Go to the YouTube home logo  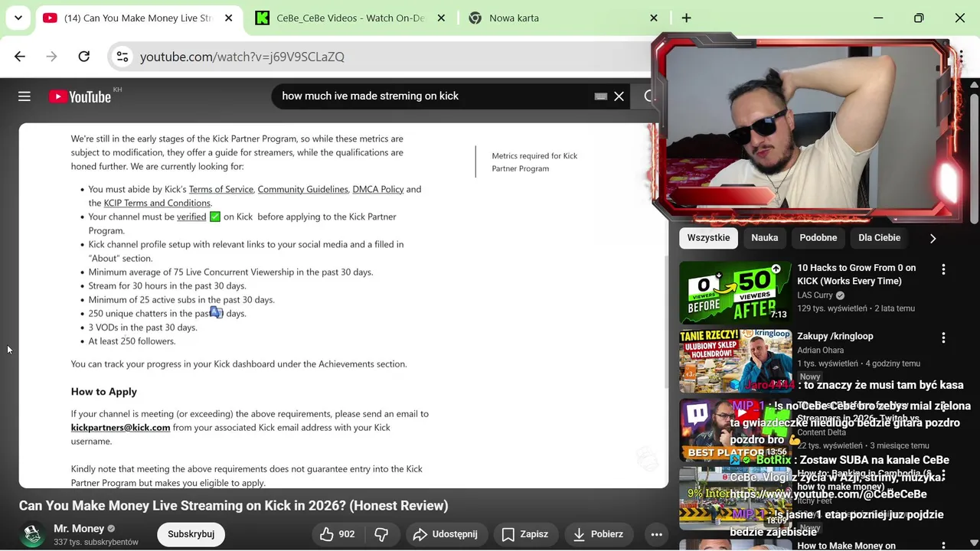tap(80, 96)
